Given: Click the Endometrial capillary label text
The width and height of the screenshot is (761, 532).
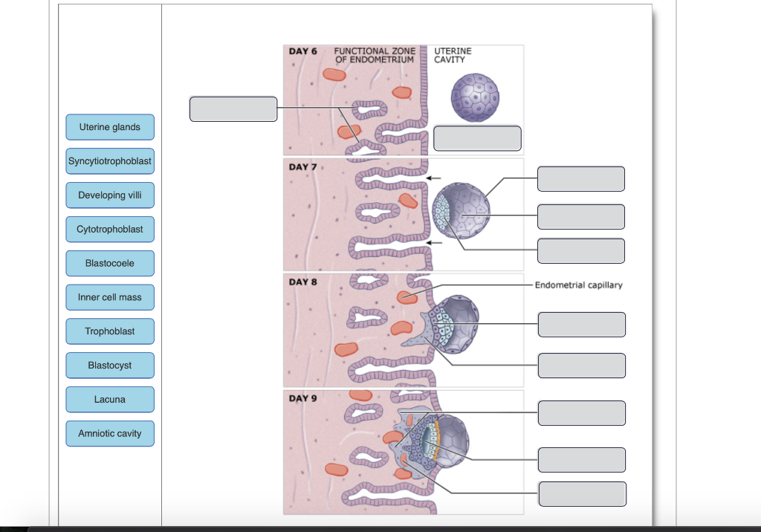Looking at the screenshot, I should click(577, 285).
